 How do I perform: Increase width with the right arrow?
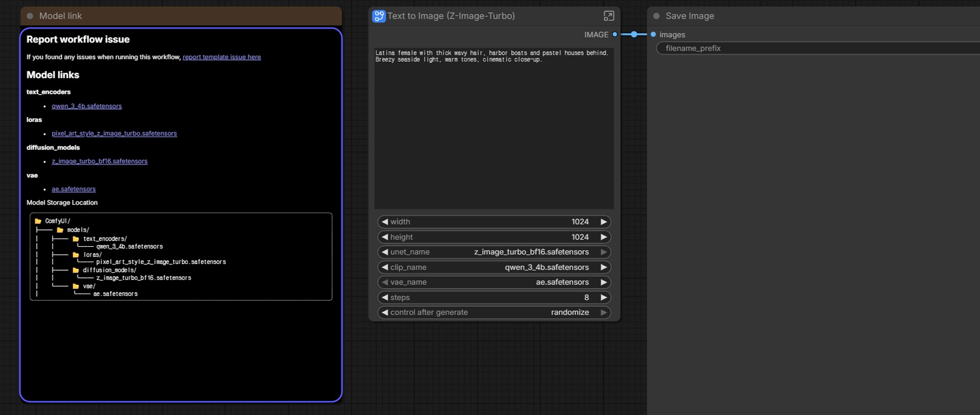pos(604,222)
